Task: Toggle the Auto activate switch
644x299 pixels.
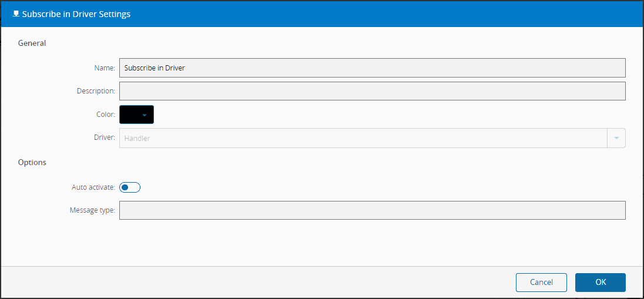Action: coord(130,187)
